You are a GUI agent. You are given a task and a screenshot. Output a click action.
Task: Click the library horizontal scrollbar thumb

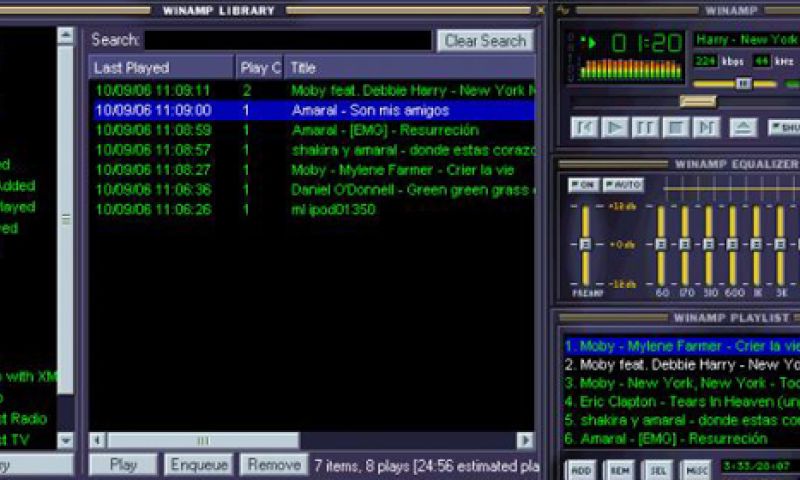pos(203,440)
